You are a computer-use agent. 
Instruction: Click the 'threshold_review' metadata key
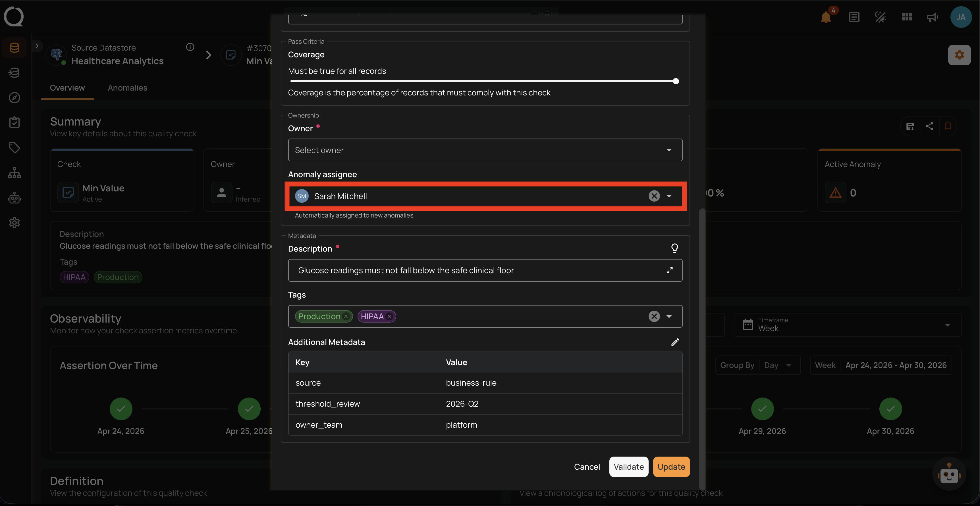pos(327,404)
